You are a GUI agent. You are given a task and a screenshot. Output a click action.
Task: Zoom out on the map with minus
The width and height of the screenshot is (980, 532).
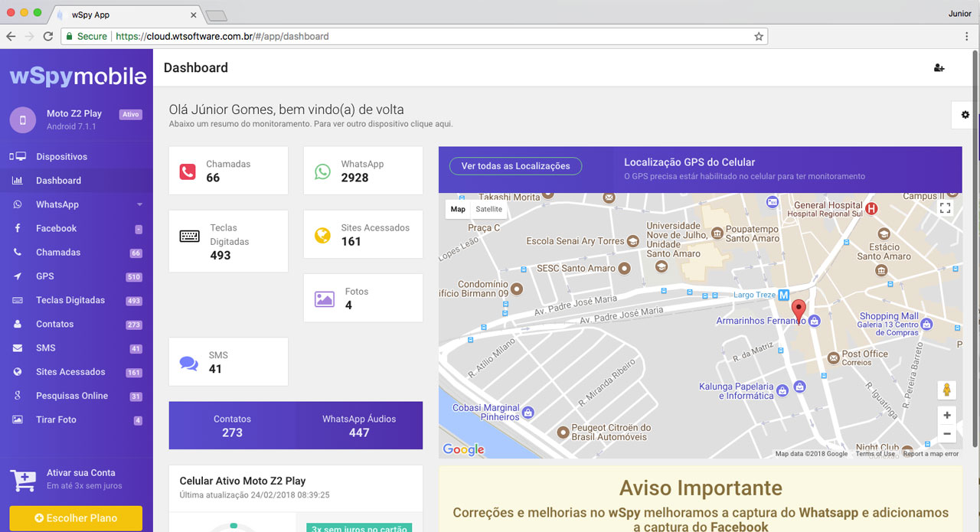947,434
